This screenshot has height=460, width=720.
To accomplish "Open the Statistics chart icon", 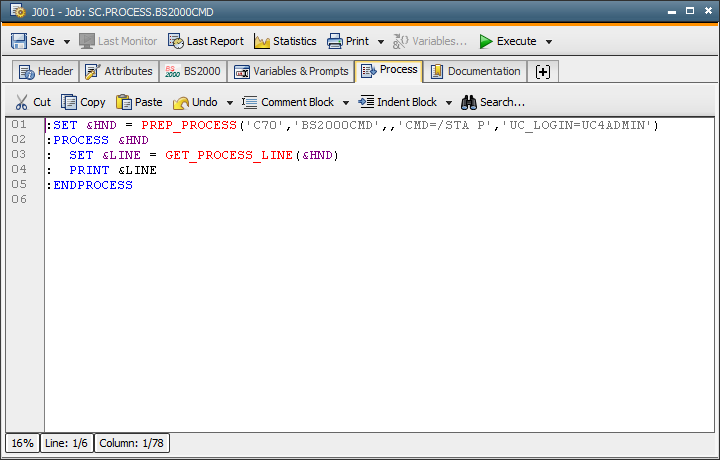I will [x=262, y=41].
